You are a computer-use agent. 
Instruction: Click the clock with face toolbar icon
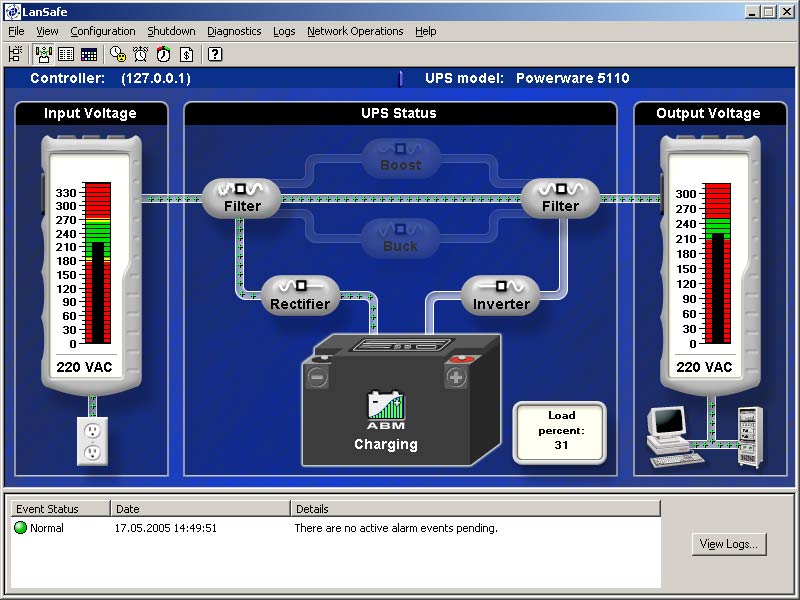pos(117,54)
